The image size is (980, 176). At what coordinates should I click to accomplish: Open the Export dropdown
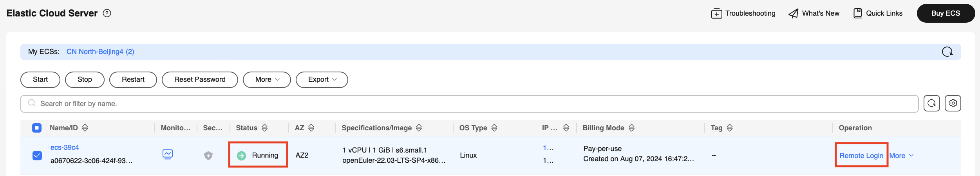coord(322,80)
